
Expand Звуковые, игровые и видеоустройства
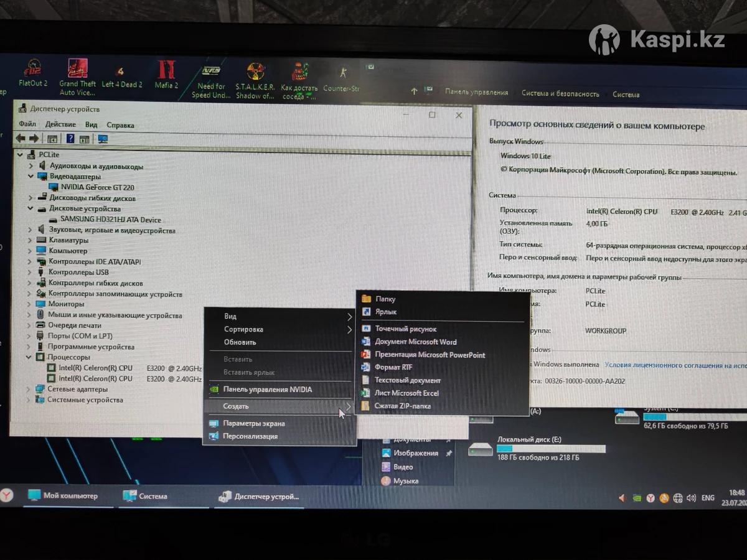pyautogui.click(x=30, y=230)
